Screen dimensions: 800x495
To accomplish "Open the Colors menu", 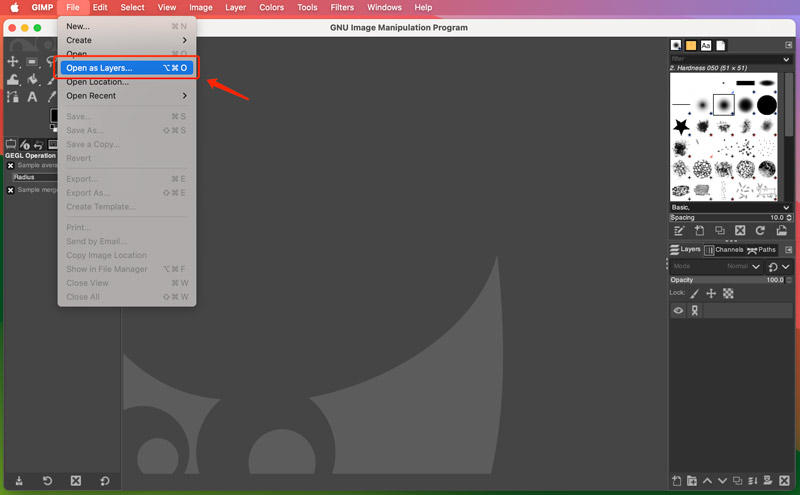I will [271, 7].
